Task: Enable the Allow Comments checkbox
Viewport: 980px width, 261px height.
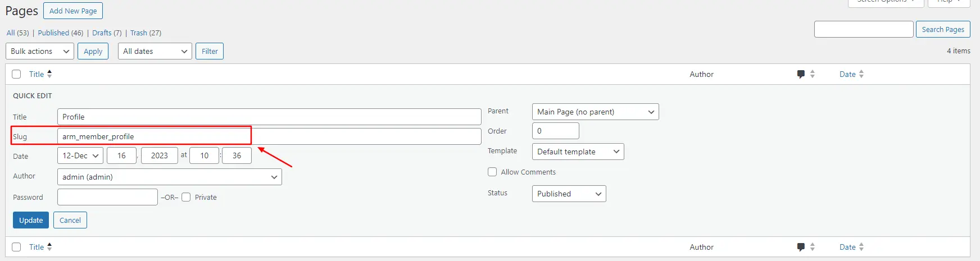Action: [492, 172]
